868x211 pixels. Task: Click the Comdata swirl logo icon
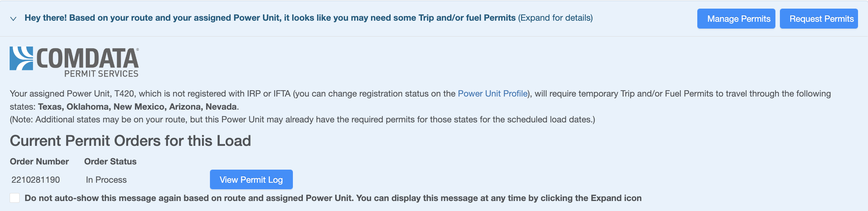[21, 59]
